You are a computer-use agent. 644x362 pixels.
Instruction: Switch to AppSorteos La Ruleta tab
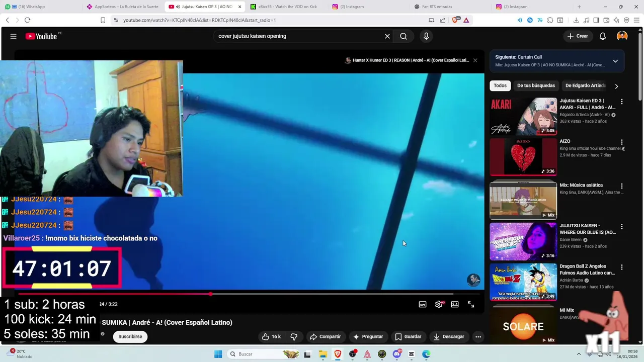(123, 7)
